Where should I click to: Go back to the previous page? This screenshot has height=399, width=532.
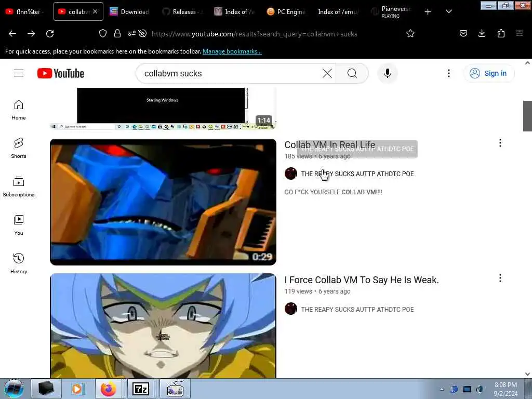point(12,34)
